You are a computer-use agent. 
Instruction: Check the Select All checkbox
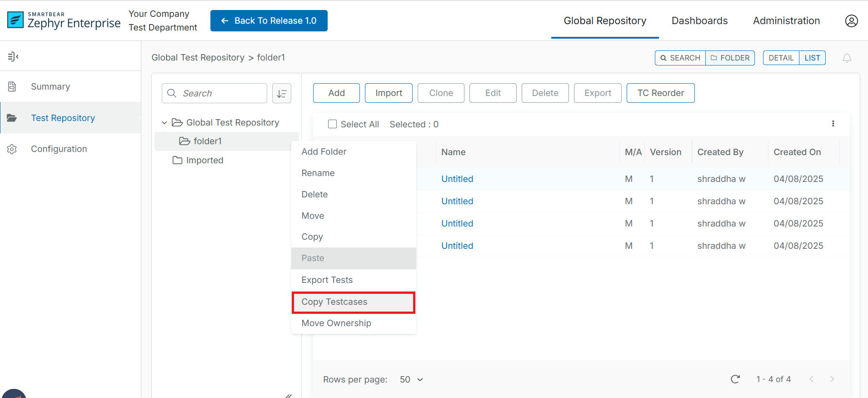coord(332,124)
